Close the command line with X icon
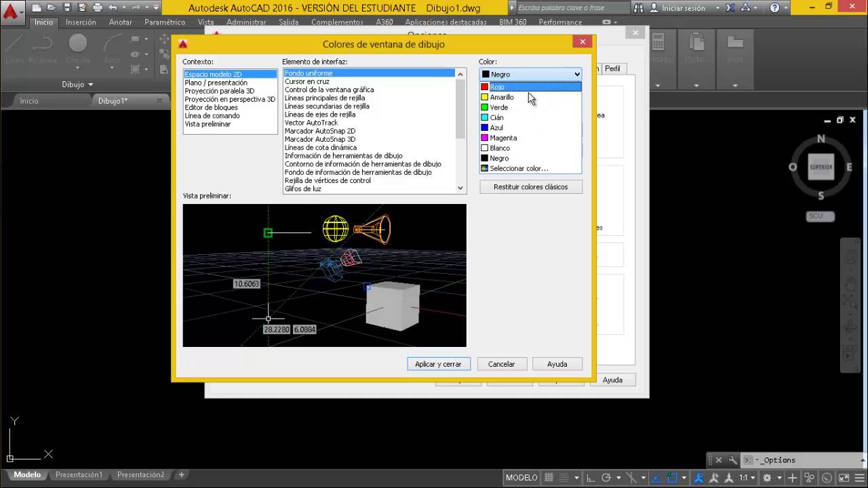 click(719, 460)
